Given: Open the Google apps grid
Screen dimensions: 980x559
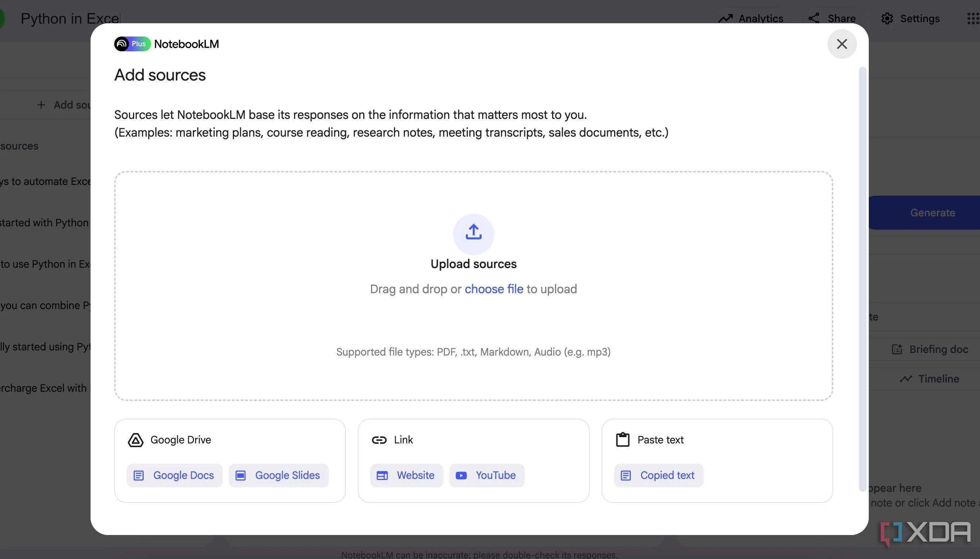Looking at the screenshot, I should 973,18.
